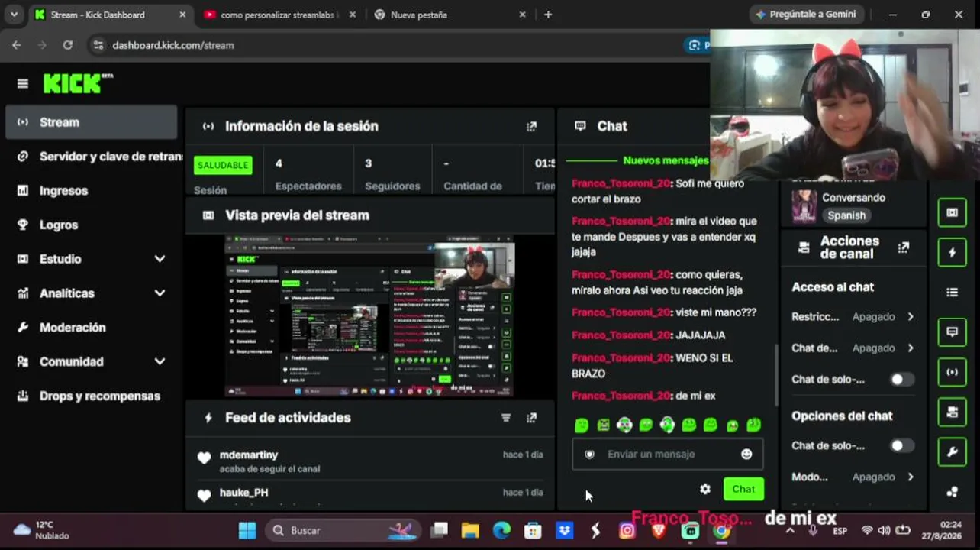
Task: Click the Windows taskbar Buscar search box
Action: pos(343,530)
